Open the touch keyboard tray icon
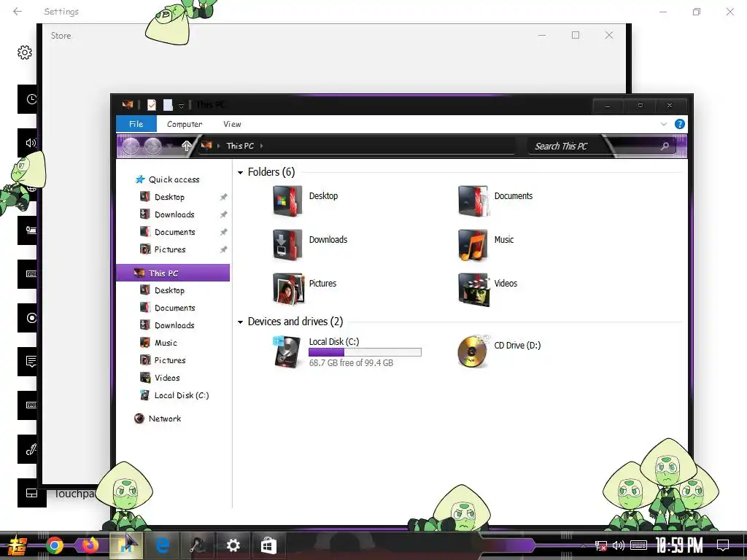Viewport: 747px width, 560px height. click(x=638, y=545)
